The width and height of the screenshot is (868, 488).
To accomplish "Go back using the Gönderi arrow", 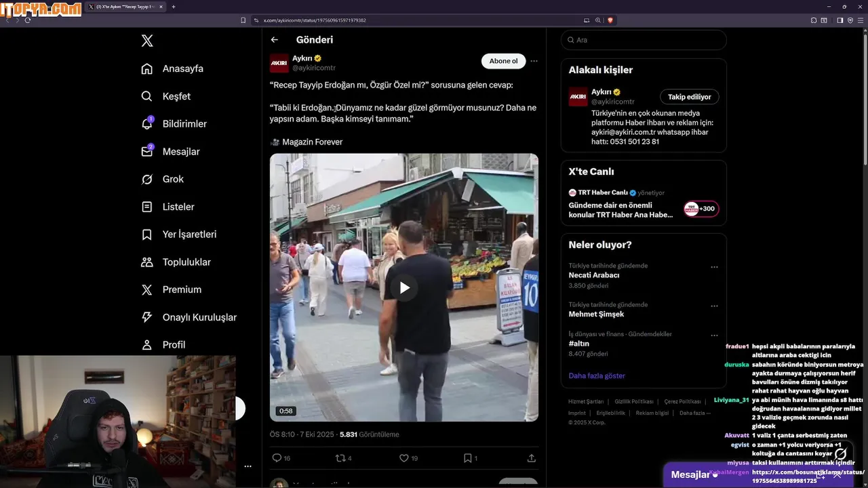I will click(x=274, y=40).
